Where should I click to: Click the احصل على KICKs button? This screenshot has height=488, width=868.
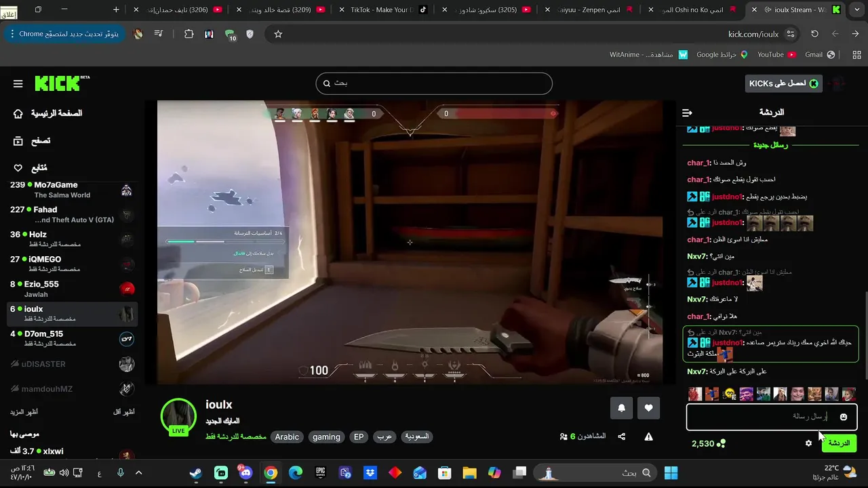(x=783, y=83)
